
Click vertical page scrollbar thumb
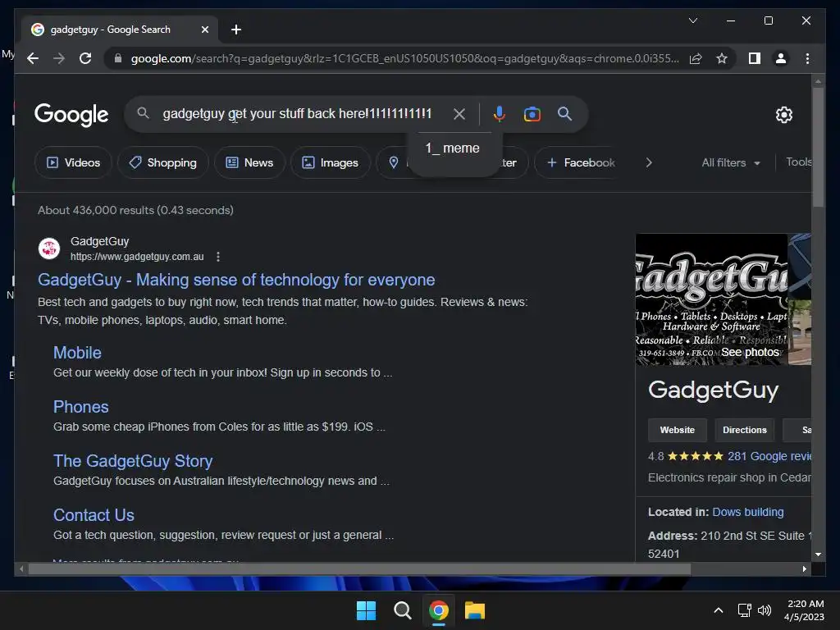(818, 147)
